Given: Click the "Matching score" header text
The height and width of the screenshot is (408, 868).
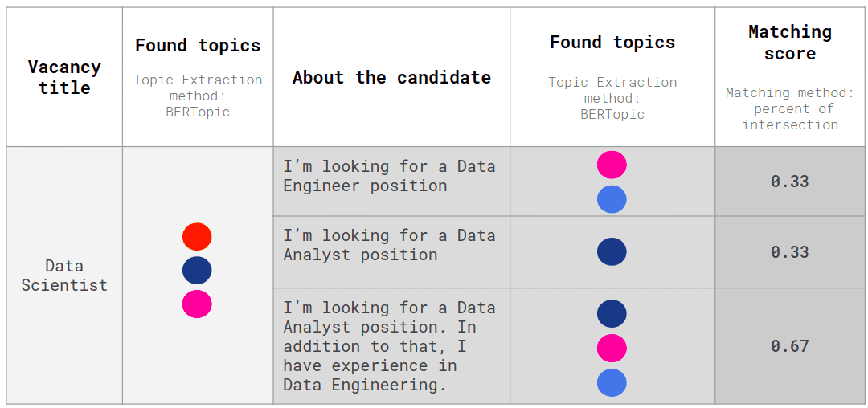Looking at the screenshot, I should pos(789,43).
